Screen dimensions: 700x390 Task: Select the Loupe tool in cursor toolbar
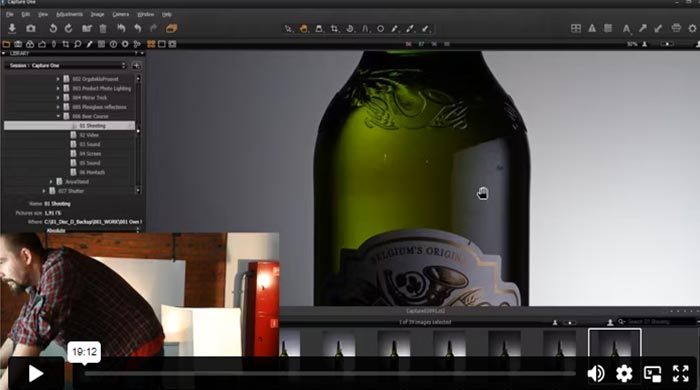(319, 29)
